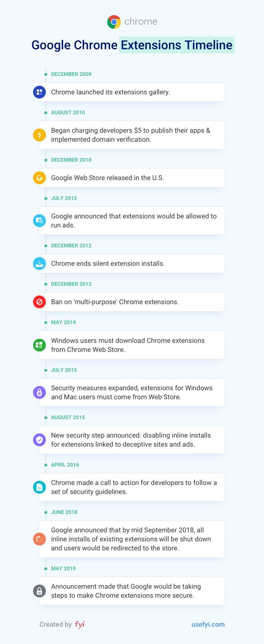Click the 'Chrome ends silent extension installs' card

[132, 264]
